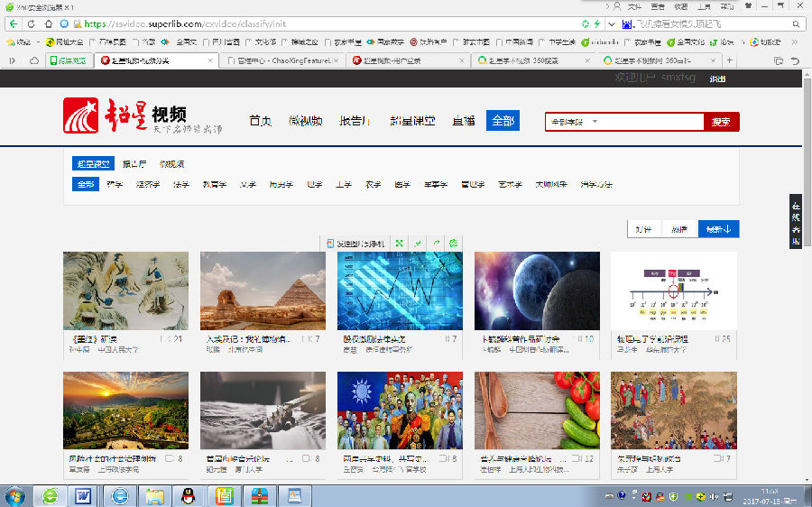812x507 pixels.
Task: Filter by the 教育学 category
Action: [215, 184]
